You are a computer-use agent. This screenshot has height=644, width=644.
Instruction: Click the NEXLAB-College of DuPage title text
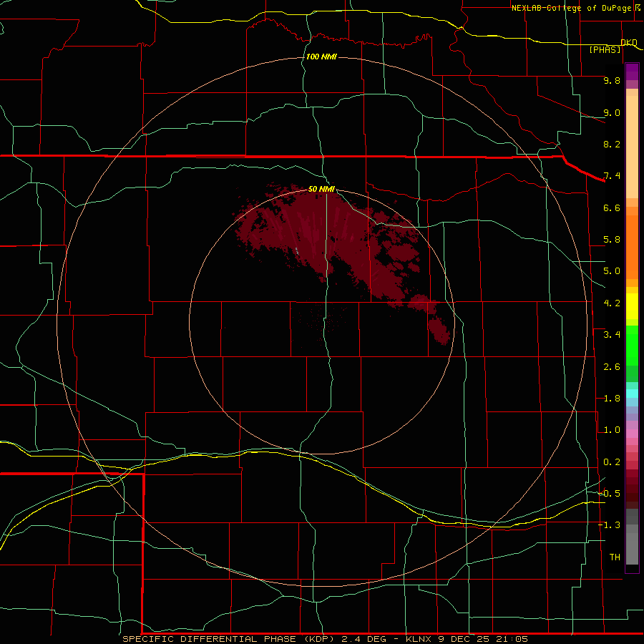[x=571, y=8]
